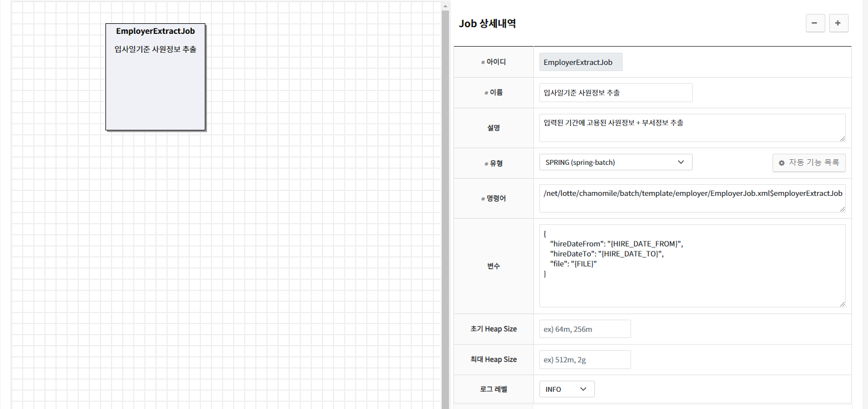Click the 설명 description textarea
The height and width of the screenshot is (409, 868).
693,128
